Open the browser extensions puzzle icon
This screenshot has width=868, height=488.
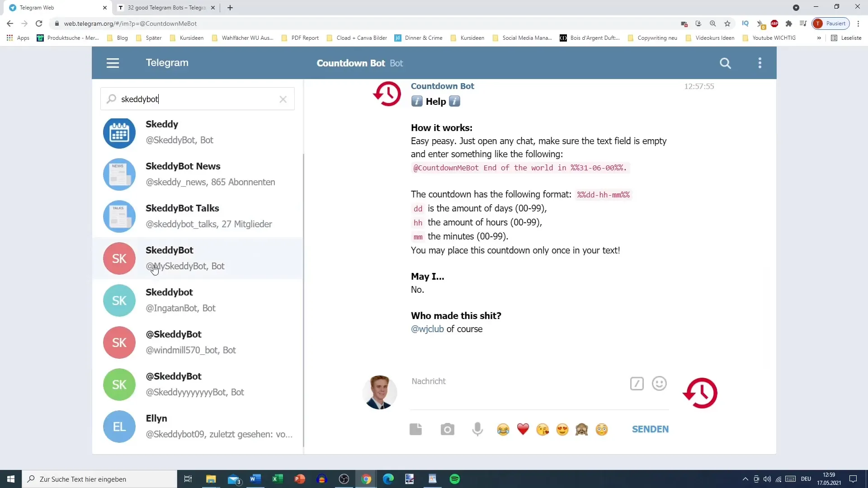pyautogui.click(x=789, y=23)
